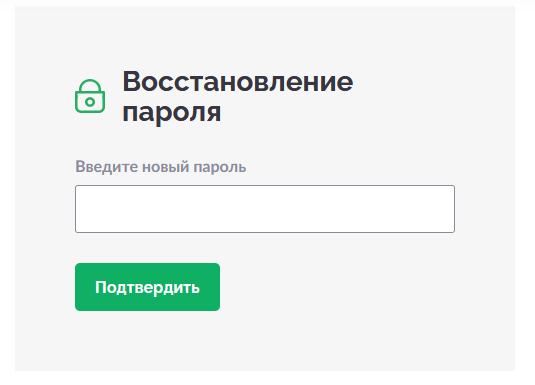The height and width of the screenshot is (385, 535).
Task: Confirm the new password with Подтвердить
Action: click(147, 287)
